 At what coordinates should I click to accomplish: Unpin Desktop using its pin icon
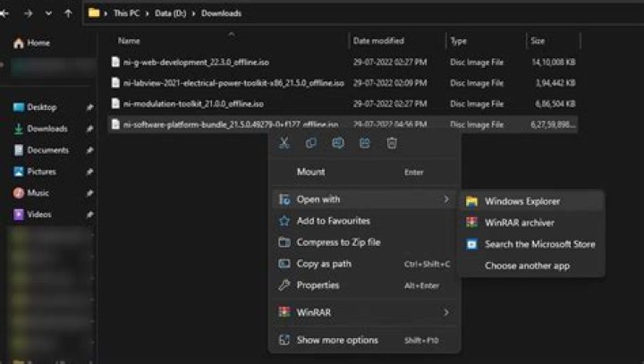[89, 107]
